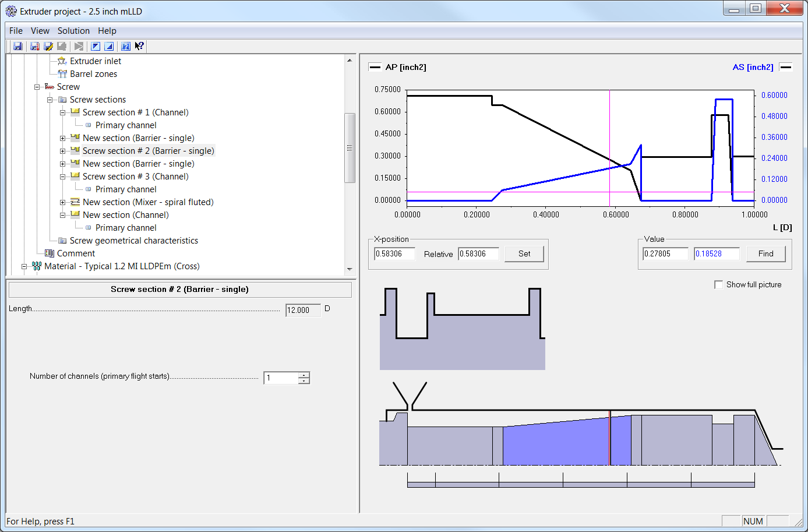
Task: Activate the context help cursor icon
Action: point(139,46)
